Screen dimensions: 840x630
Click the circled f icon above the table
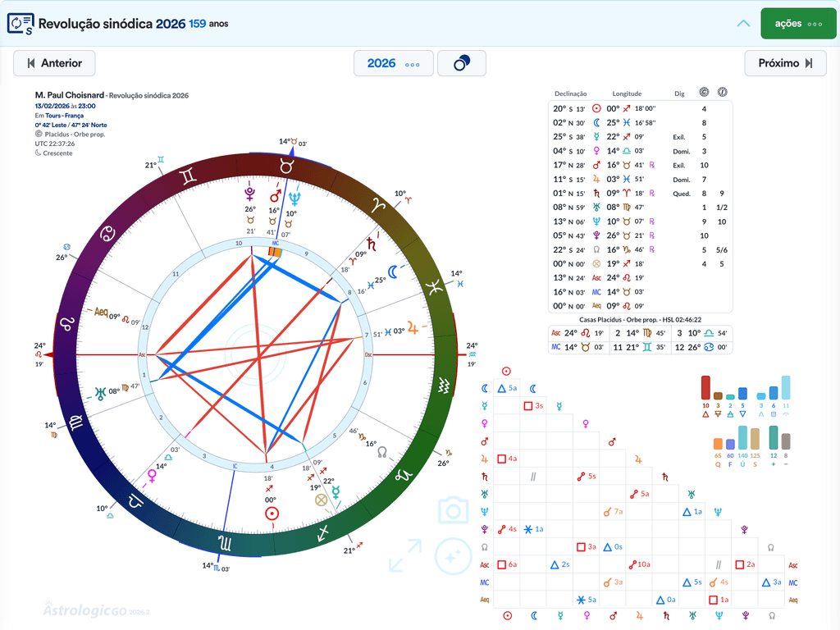coord(722,92)
